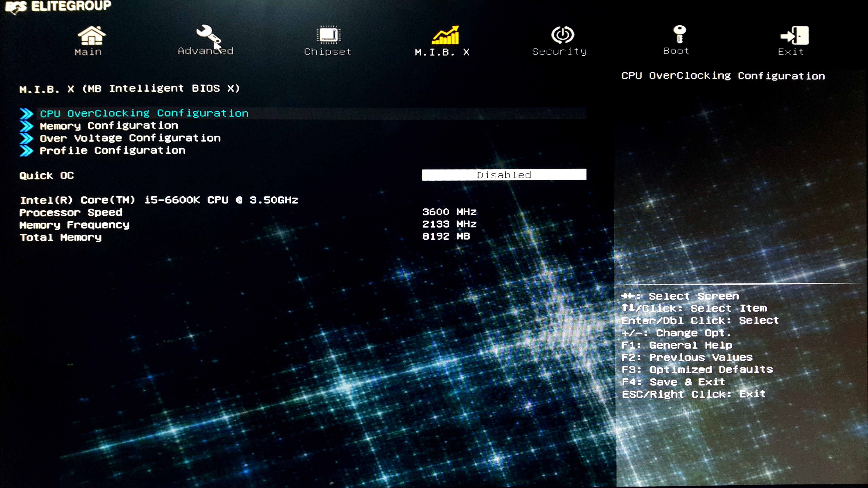This screenshot has height=488, width=868.
Task: Click the M.I.B. X (MB Intelligent BIOS X) heading
Action: pos(130,89)
